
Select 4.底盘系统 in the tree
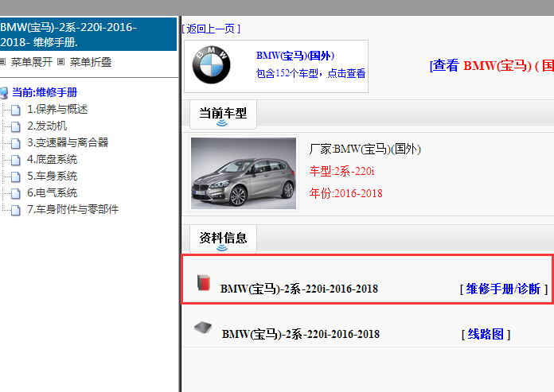pos(52,160)
